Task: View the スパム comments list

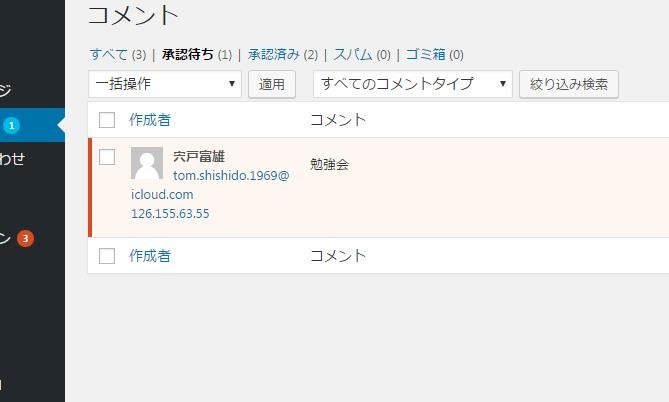Action: 353,54
